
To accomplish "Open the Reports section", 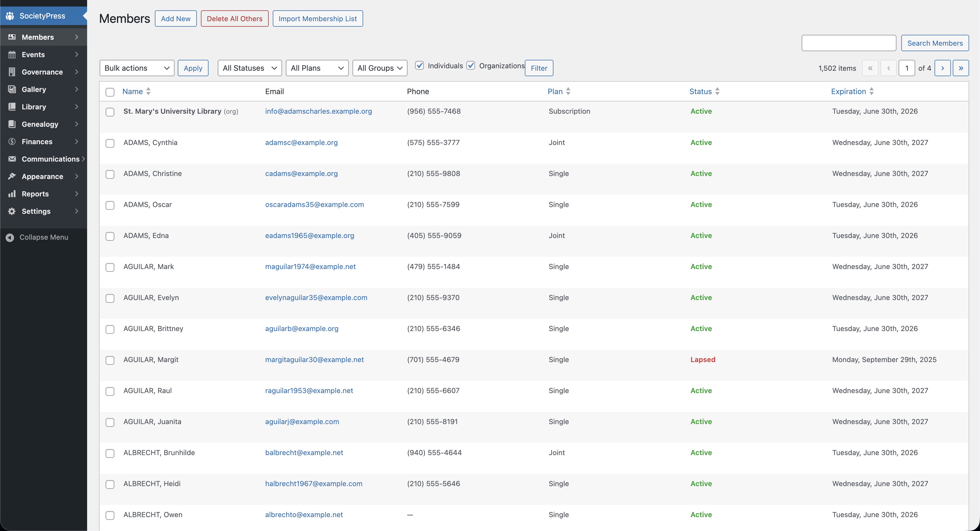I will 35,193.
